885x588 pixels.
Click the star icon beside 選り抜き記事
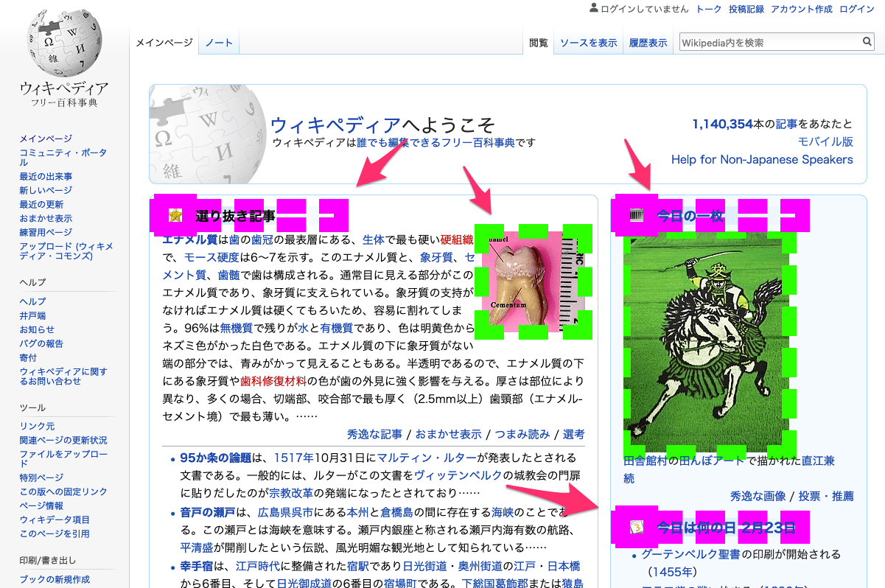click(175, 215)
